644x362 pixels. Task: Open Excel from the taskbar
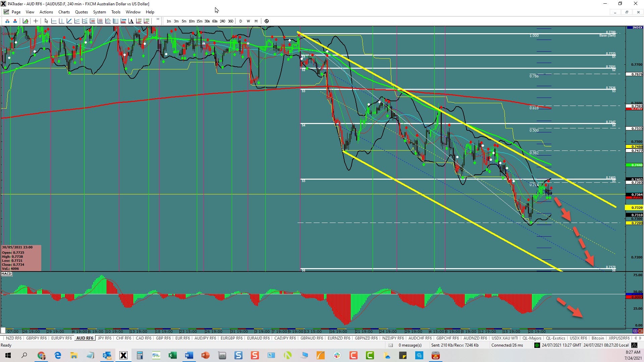[172, 355]
